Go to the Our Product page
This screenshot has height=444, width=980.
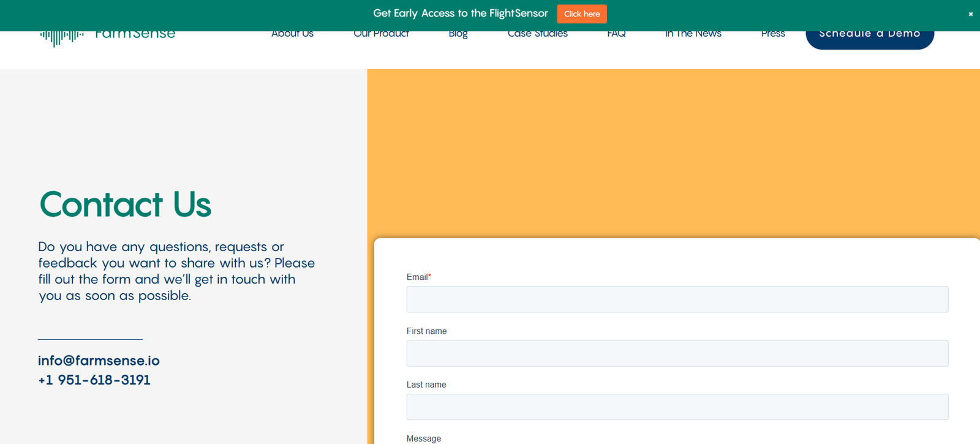381,35
